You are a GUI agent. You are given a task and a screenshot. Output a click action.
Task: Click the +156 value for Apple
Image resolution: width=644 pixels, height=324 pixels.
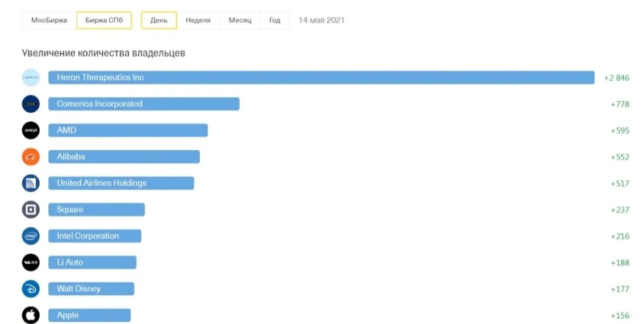(620, 316)
